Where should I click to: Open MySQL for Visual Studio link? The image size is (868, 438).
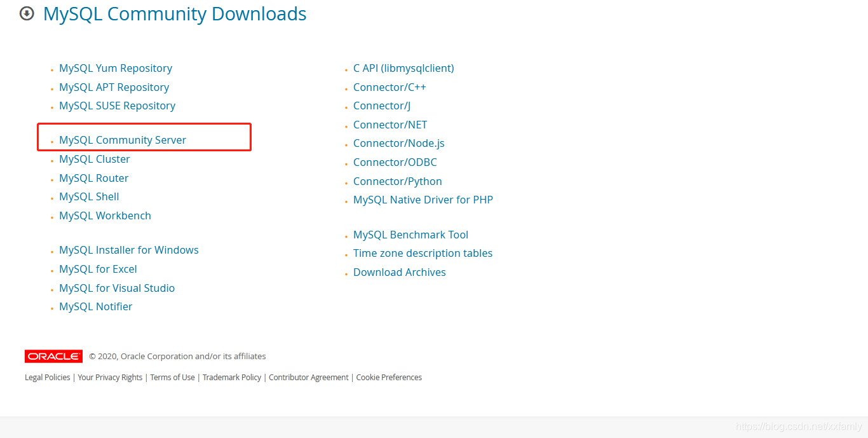(x=117, y=288)
